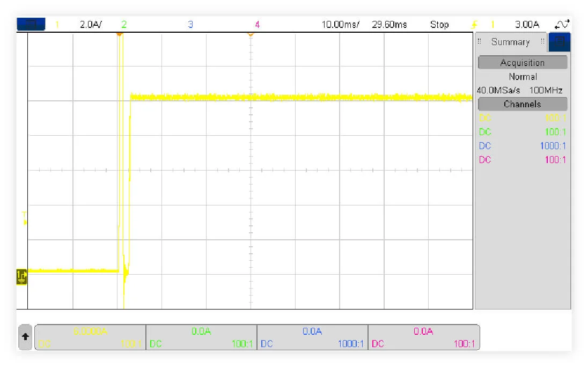Image resolution: width=588 pixels, height=368 pixels.
Task: Select the channel 1 yellow scale label
Action: click(x=90, y=24)
